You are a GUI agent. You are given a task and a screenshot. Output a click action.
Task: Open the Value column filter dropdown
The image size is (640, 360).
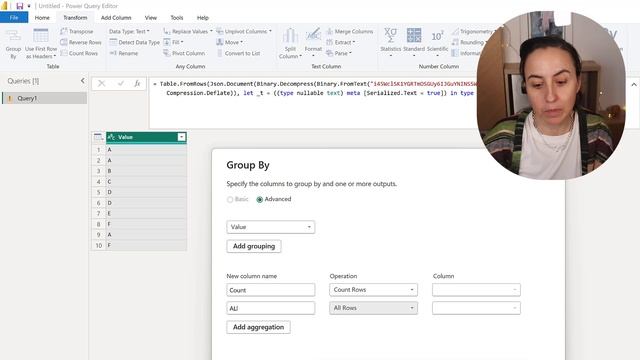181,137
